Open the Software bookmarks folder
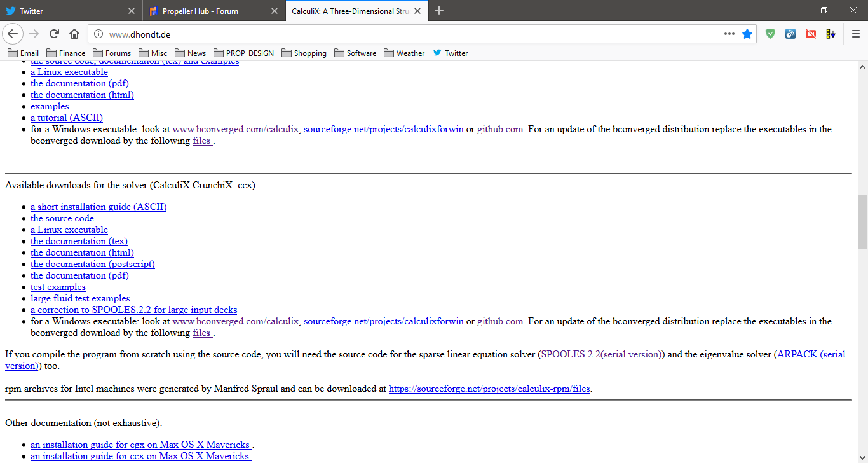The width and height of the screenshot is (868, 463). (355, 53)
